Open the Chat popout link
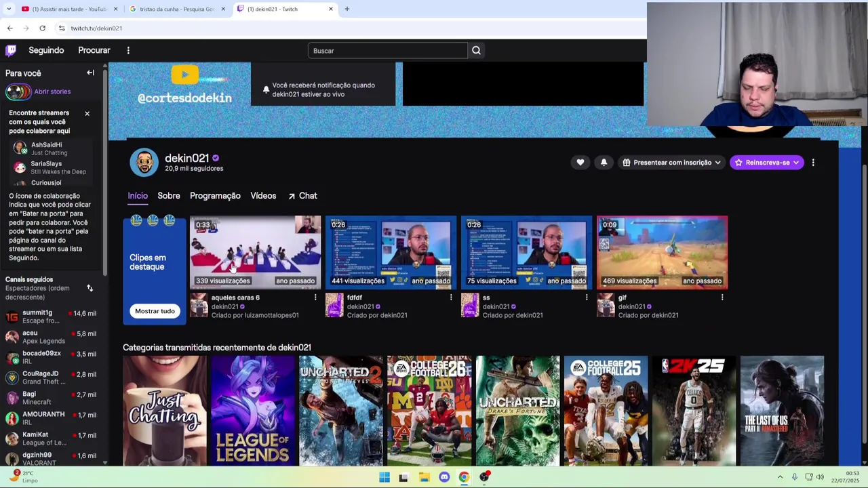This screenshot has height=488, width=868. (302, 196)
